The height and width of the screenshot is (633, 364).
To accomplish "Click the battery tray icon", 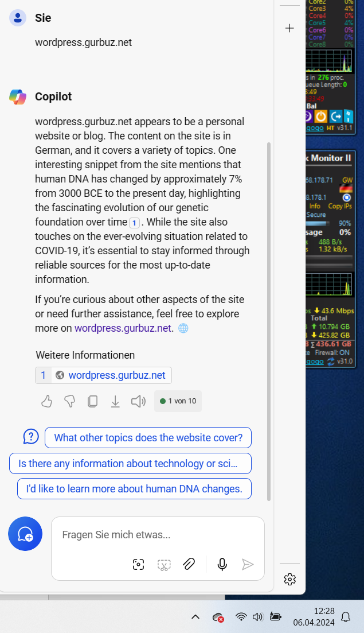I will (276, 616).
